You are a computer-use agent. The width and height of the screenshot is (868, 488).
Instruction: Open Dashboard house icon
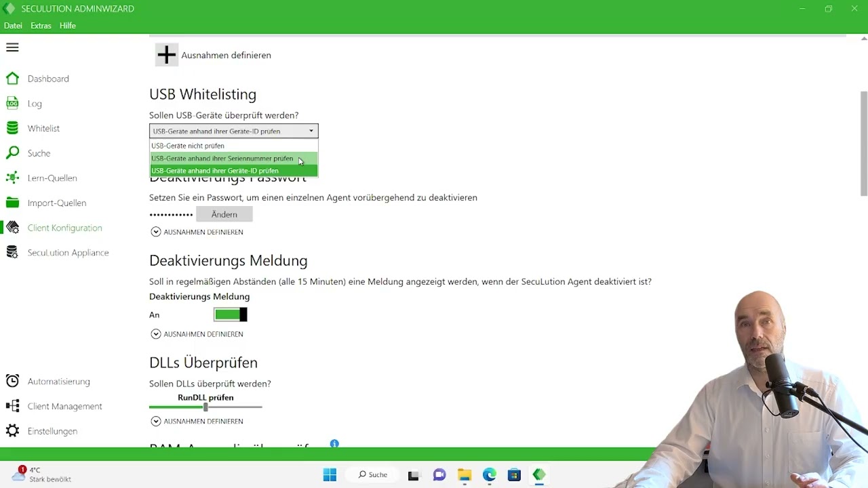point(12,79)
